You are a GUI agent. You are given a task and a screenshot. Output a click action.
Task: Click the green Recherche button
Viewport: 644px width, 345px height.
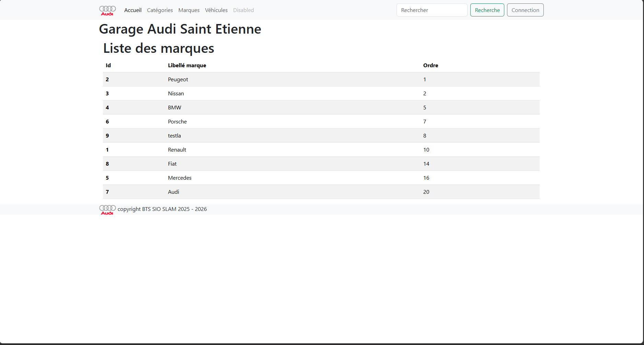click(x=487, y=10)
